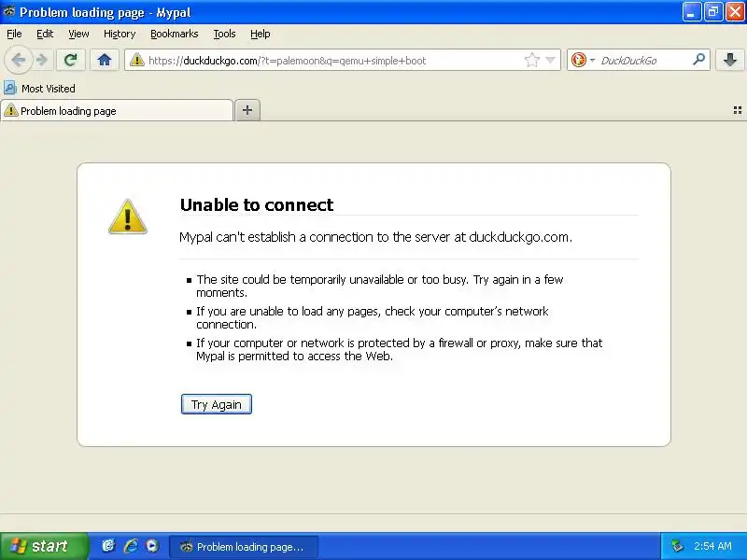Go back with the Back arrow button
Screen dimensions: 747x560
18,61
